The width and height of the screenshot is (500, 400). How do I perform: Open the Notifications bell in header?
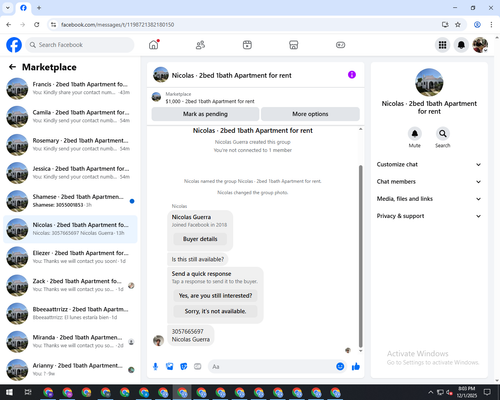[461, 45]
